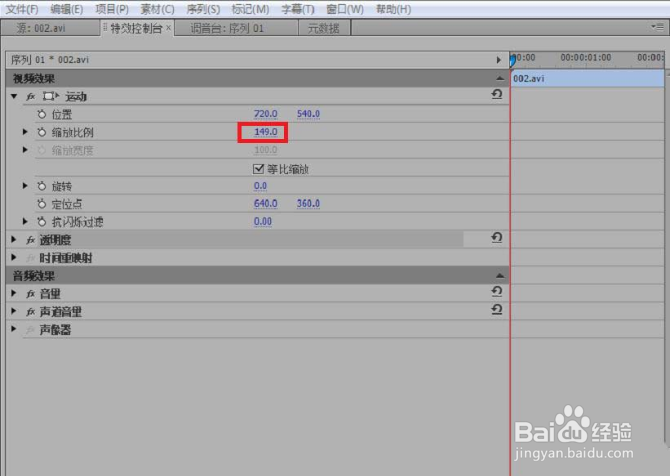Image resolution: width=670 pixels, height=476 pixels.
Task: Click the 定位点 Y value 360.0
Action: (x=309, y=204)
